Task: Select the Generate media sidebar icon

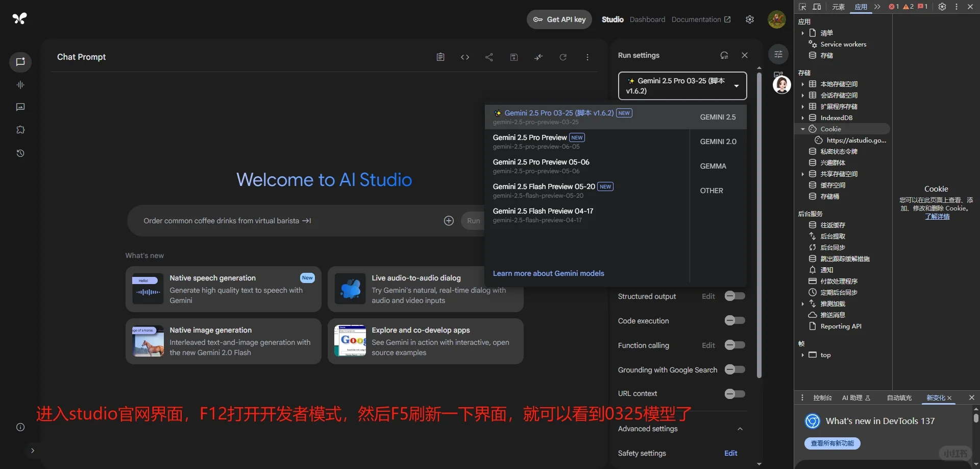Action: (x=21, y=107)
